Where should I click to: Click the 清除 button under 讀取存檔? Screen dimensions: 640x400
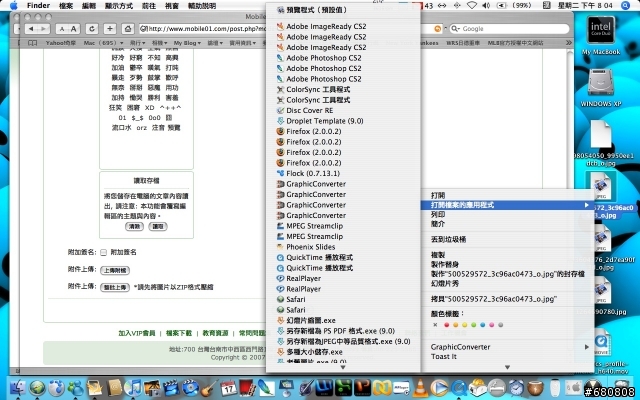click(x=134, y=227)
